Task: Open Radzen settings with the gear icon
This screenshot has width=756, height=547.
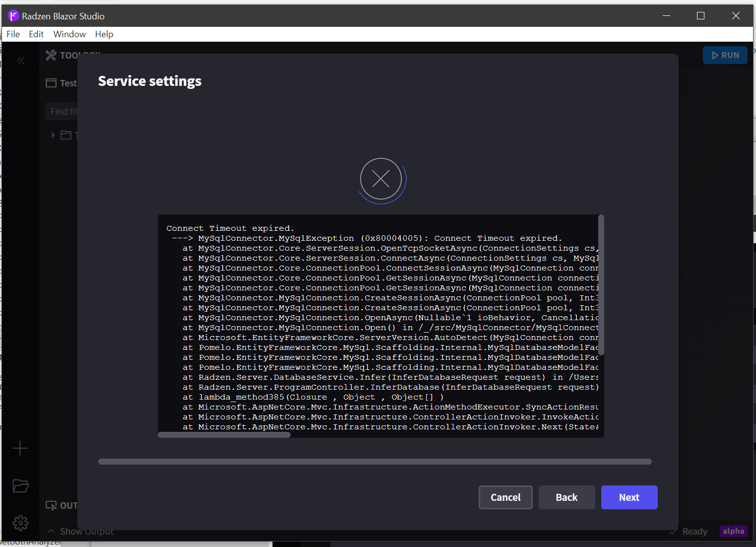Action: click(x=20, y=523)
